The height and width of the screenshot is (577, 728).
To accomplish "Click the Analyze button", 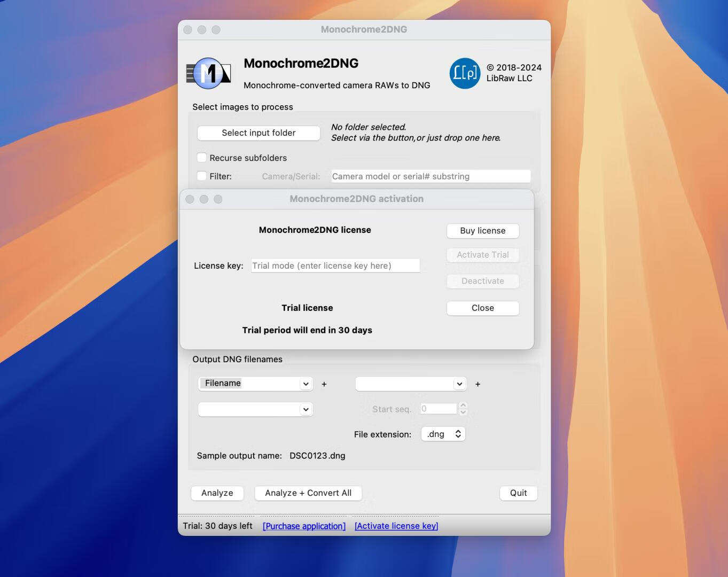I will point(217,493).
